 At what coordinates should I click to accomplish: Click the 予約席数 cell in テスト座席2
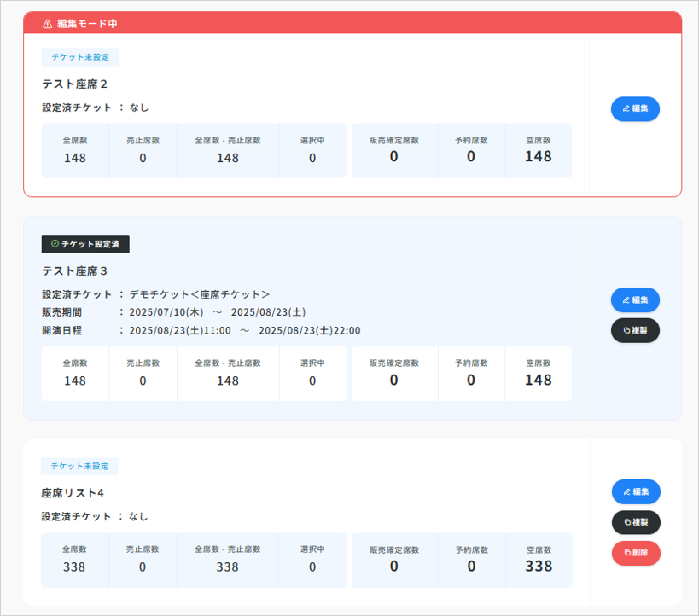point(471,149)
